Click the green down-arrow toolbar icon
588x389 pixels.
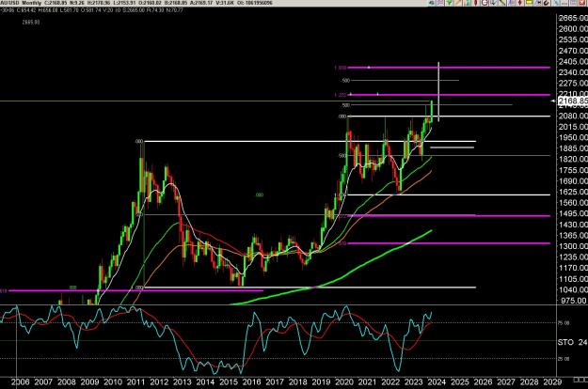coord(449,3)
